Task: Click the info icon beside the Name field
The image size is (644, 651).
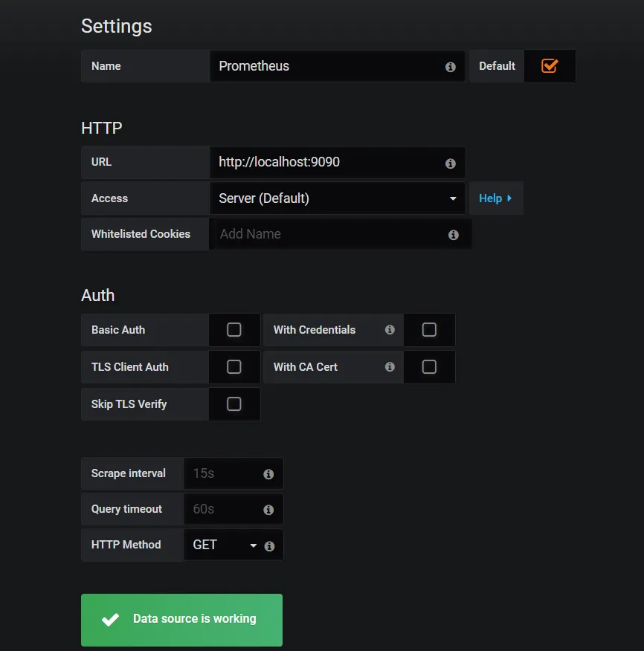Action: tap(451, 67)
